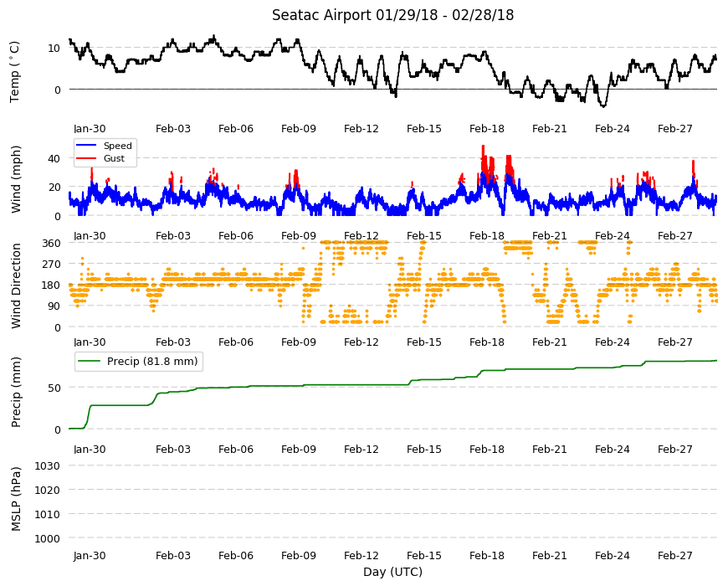
Task: Click the Wind (mph) axis label
Action: (16, 179)
